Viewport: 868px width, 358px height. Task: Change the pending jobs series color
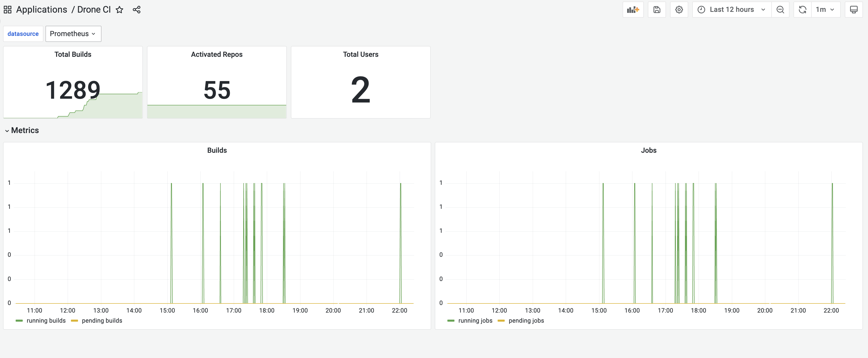click(x=501, y=321)
